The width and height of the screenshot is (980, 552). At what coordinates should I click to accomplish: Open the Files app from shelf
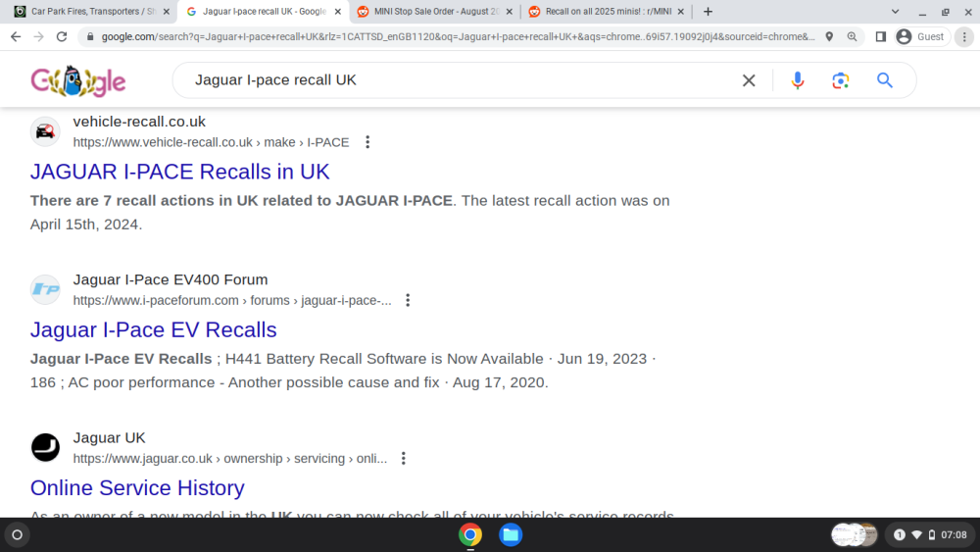[x=511, y=535]
